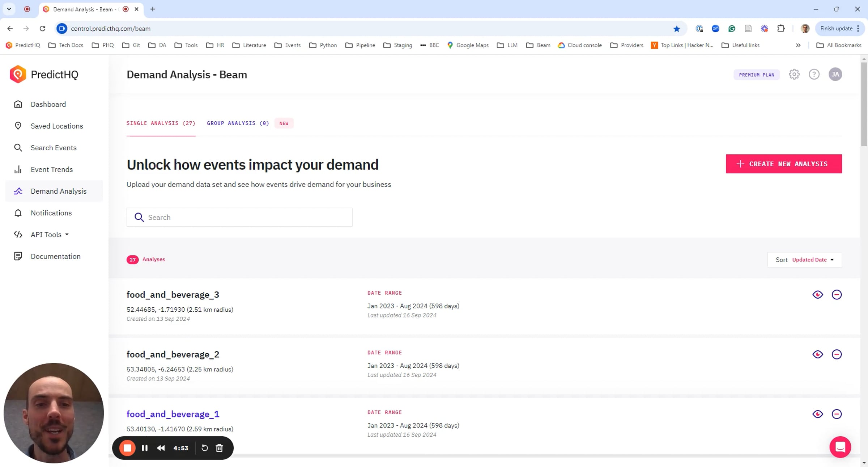Open the Beam bookmark folder

pos(538,45)
